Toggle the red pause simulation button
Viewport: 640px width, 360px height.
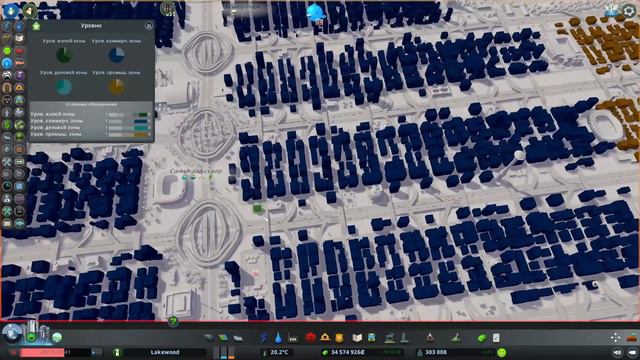click(x=14, y=352)
